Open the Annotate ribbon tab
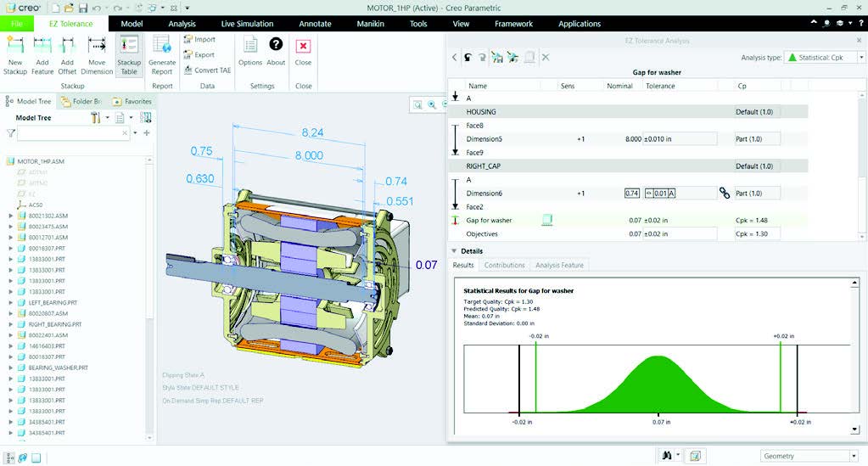The height and width of the screenshot is (466, 868). click(315, 24)
